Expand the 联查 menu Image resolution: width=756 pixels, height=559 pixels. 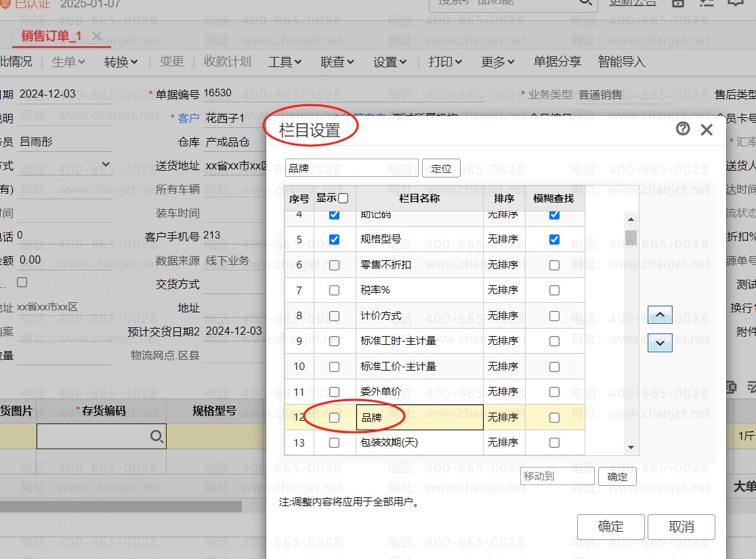pos(337,62)
